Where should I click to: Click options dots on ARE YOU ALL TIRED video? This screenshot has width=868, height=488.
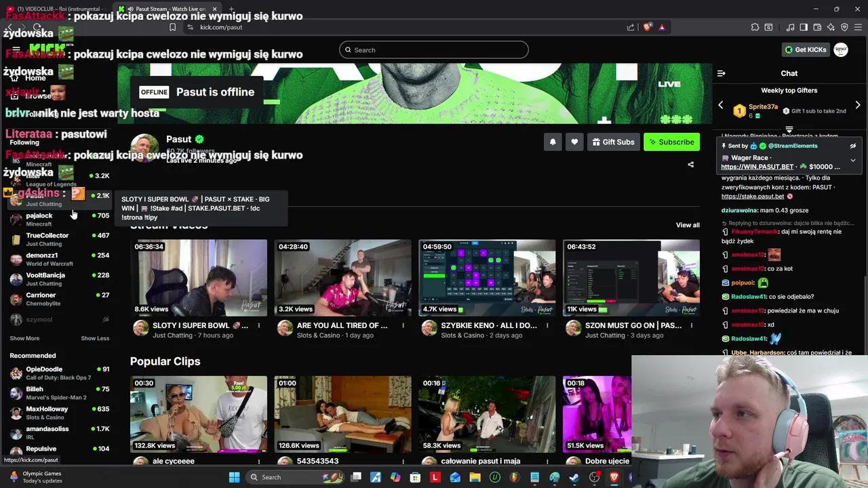[x=403, y=325]
